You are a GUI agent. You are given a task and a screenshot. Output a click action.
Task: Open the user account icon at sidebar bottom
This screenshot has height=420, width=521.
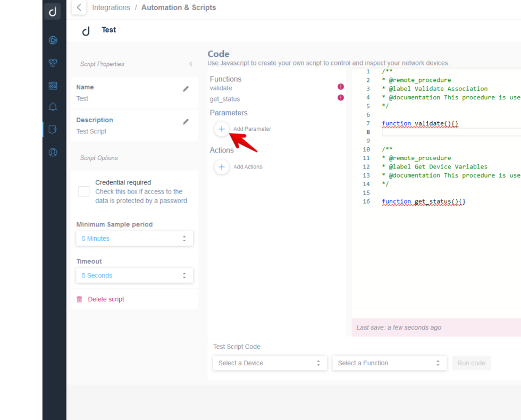[x=53, y=152]
